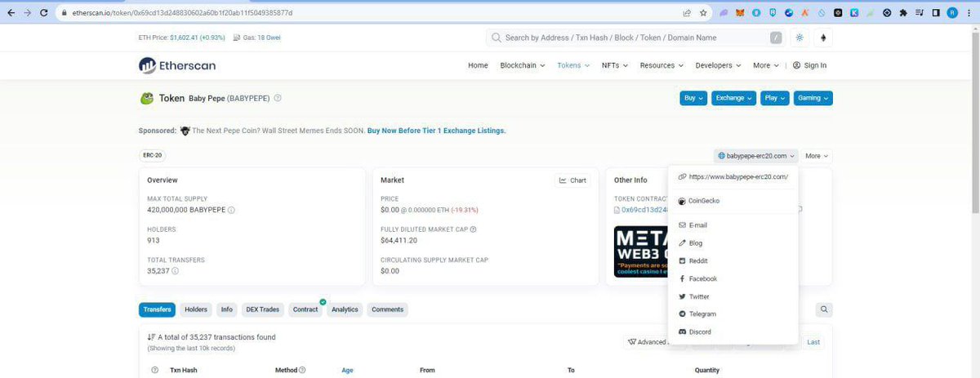This screenshot has width=980, height=378.
Task: Select Telegram in the dropdown menu
Action: [733, 314]
